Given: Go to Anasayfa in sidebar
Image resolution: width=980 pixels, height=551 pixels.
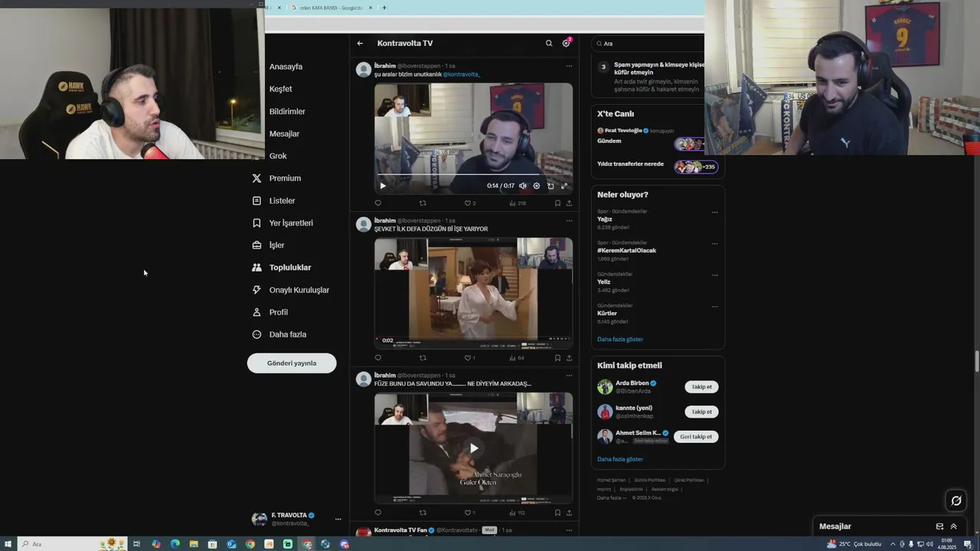Looking at the screenshot, I should (286, 67).
